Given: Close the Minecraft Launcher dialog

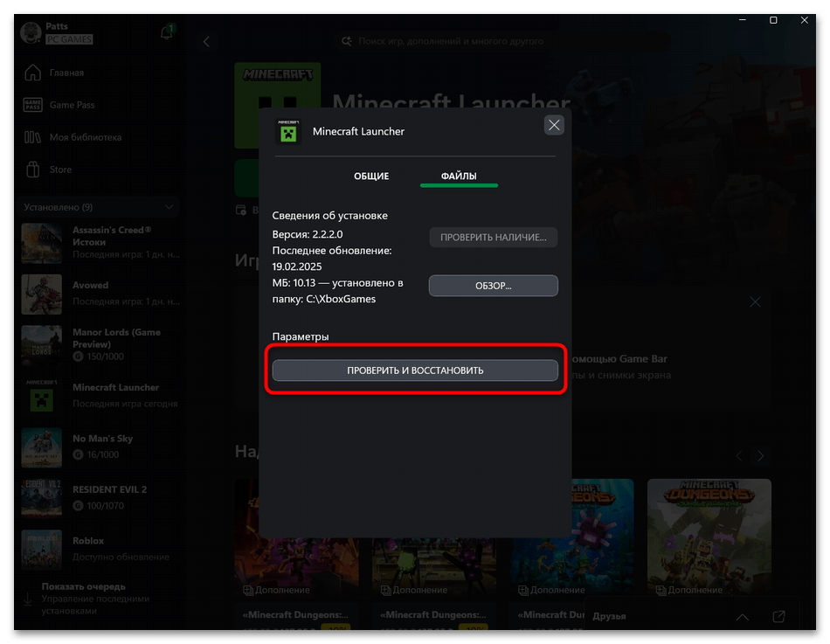Looking at the screenshot, I should [554, 125].
